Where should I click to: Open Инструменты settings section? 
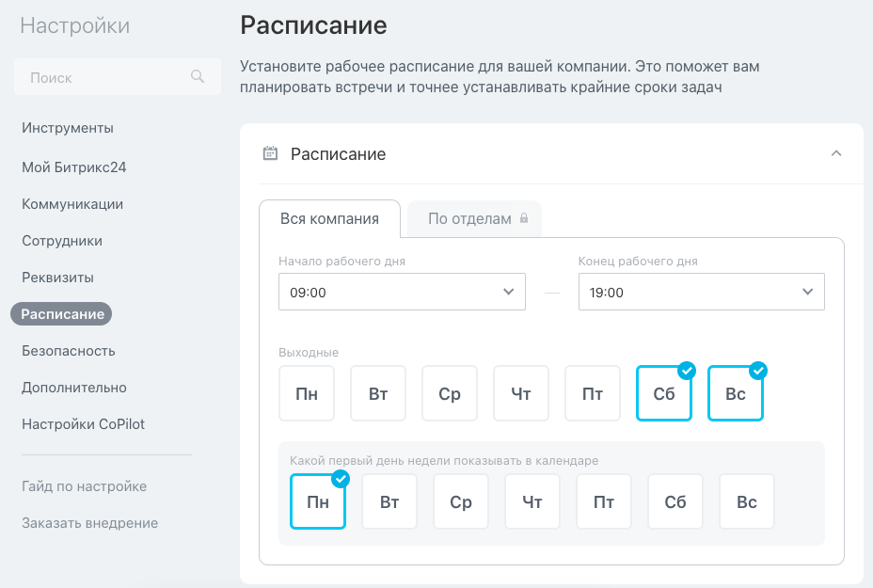pos(68,128)
